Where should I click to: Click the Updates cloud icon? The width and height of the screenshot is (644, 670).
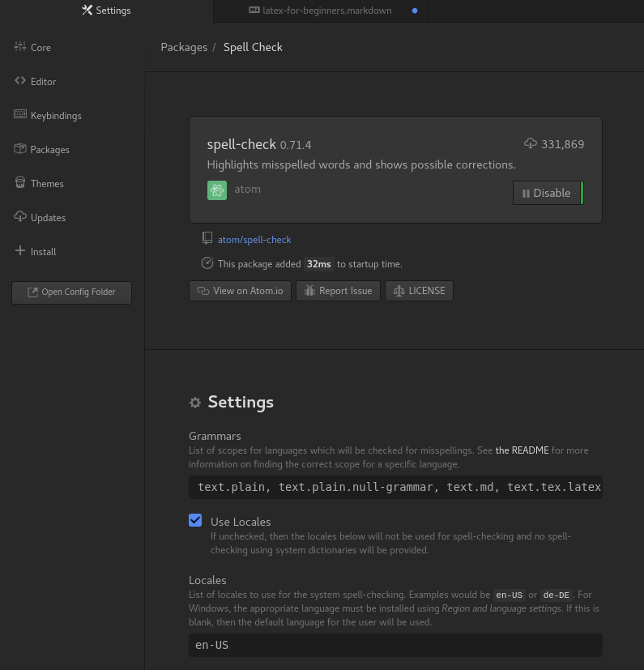[20, 216]
